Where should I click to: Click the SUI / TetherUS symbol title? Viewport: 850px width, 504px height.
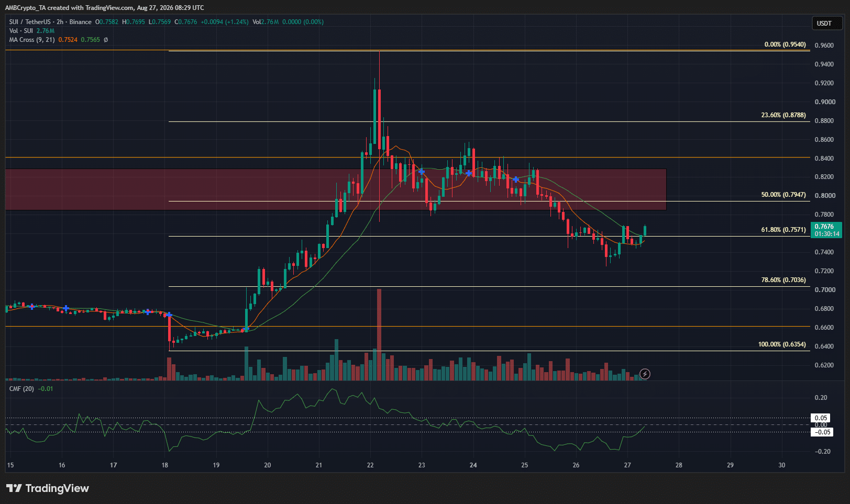pos(30,22)
